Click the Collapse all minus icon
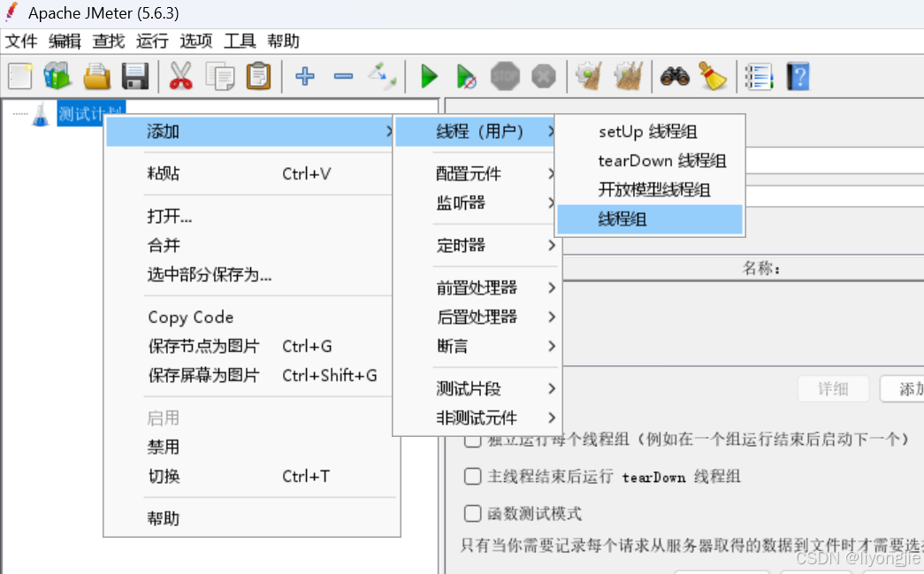Screen dimensions: 924x574 pyautogui.click(x=343, y=76)
